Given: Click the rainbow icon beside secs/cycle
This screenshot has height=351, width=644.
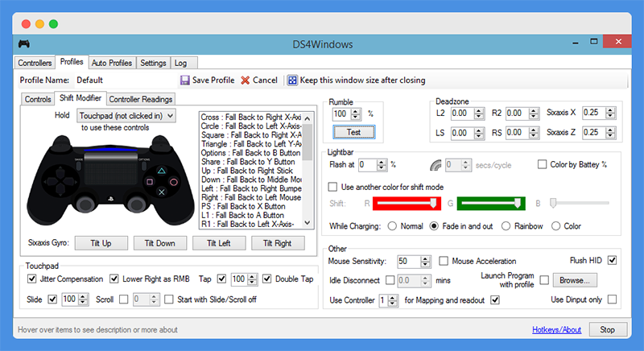Looking at the screenshot, I should pos(436,165).
